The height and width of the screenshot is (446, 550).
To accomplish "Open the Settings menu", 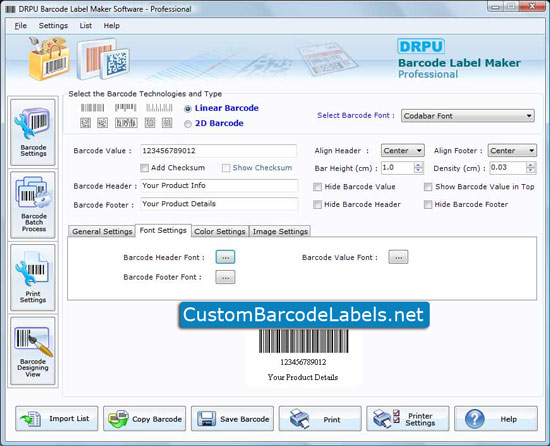I will point(53,26).
